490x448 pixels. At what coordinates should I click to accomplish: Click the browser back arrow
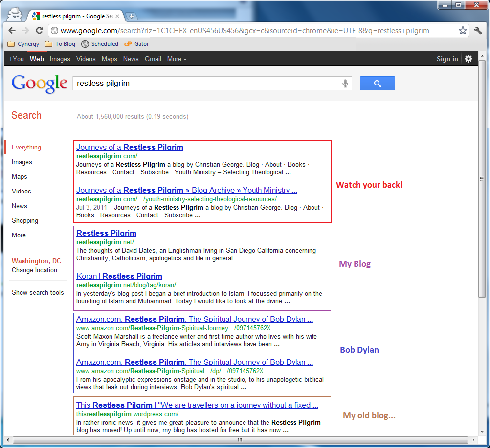(12, 31)
